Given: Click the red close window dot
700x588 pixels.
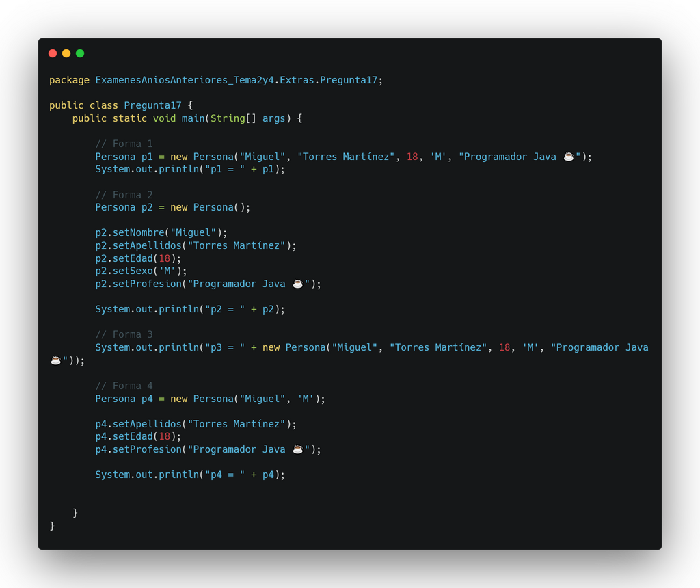Looking at the screenshot, I should point(53,53).
